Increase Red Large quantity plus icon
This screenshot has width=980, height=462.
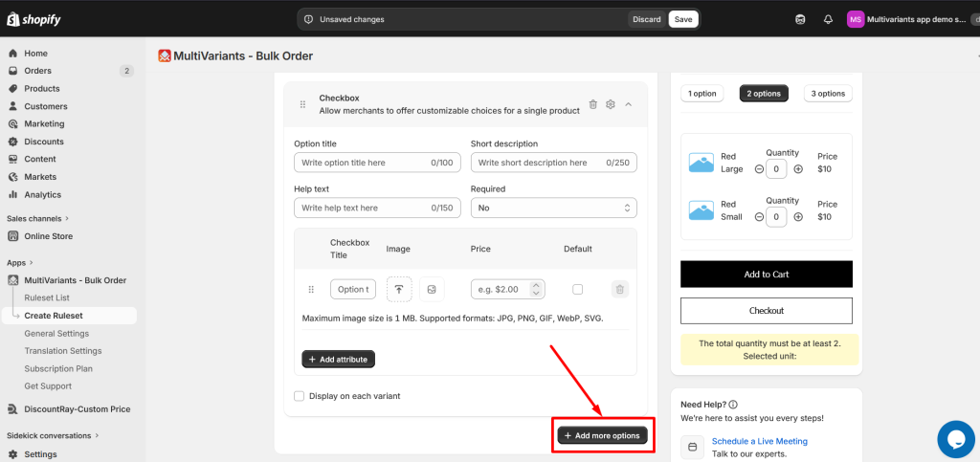tap(798, 169)
